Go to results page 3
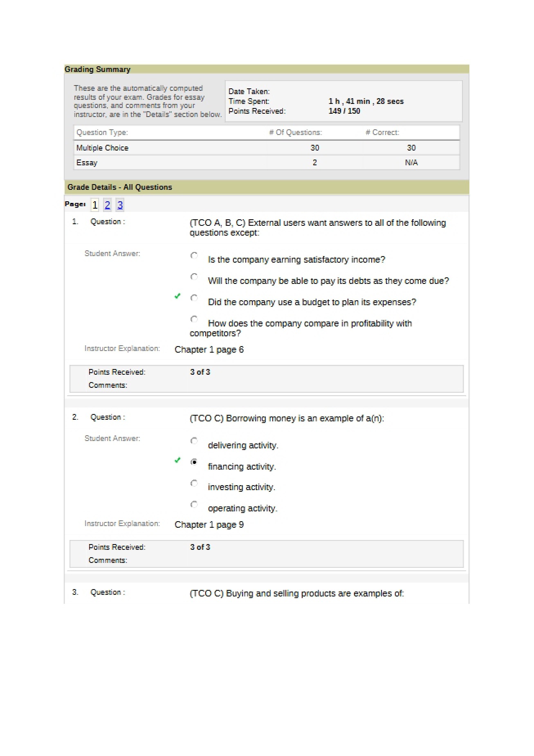Viewport: 534px width, 756px height. point(120,205)
